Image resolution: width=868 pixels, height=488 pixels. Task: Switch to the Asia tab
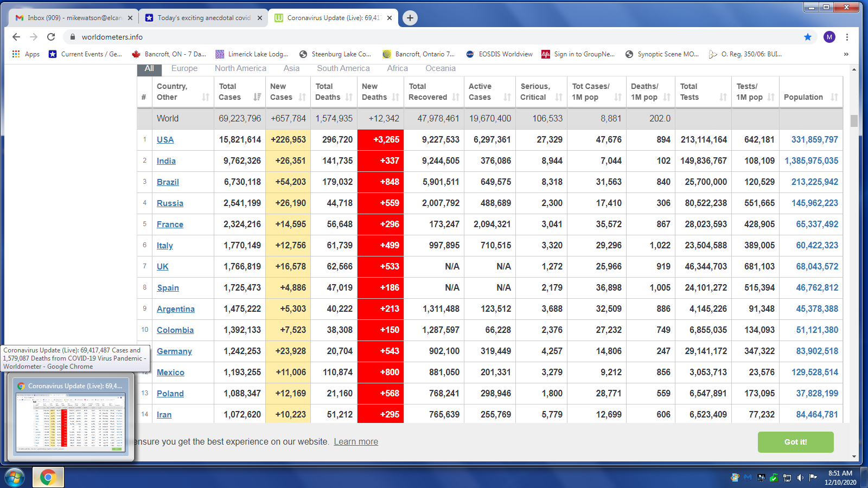tap(291, 68)
